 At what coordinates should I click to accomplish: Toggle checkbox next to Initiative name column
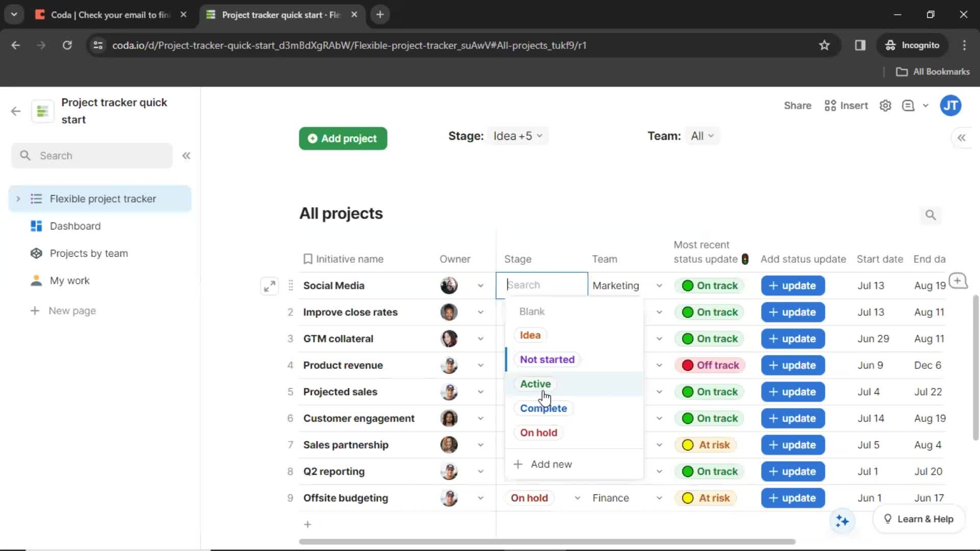tap(308, 258)
